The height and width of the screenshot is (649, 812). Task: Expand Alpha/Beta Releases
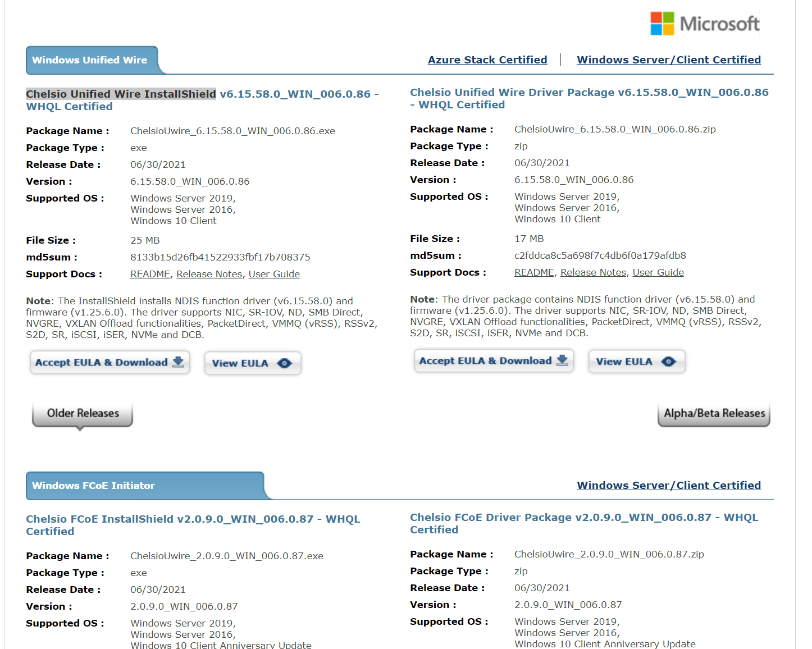pyautogui.click(x=714, y=414)
